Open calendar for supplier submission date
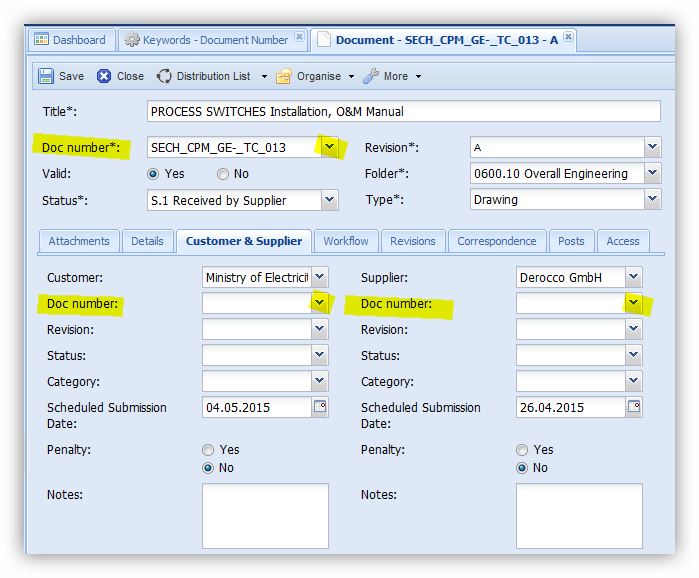699x578 pixels. point(634,407)
